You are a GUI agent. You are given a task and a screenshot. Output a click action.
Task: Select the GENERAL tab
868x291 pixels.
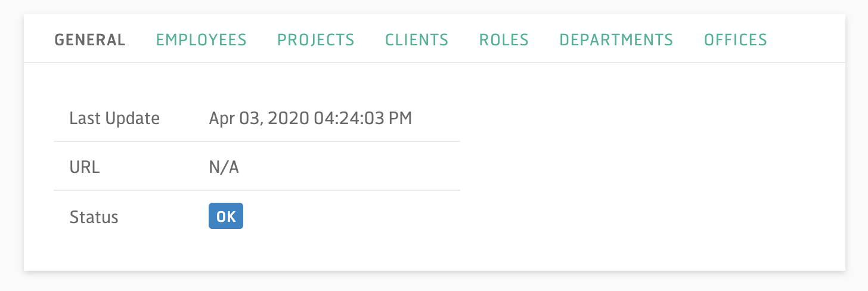(90, 40)
